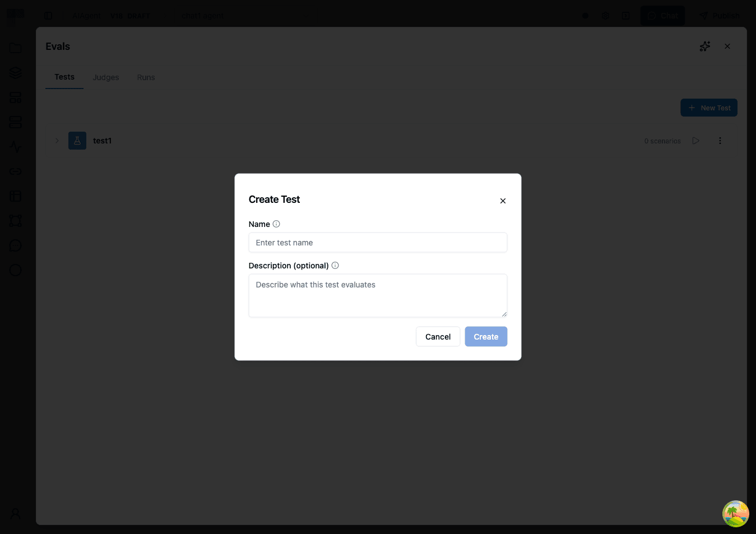Image resolution: width=756 pixels, height=534 pixels.
Task: Open the activity pulse panel in the sidebar
Action: coord(15,146)
